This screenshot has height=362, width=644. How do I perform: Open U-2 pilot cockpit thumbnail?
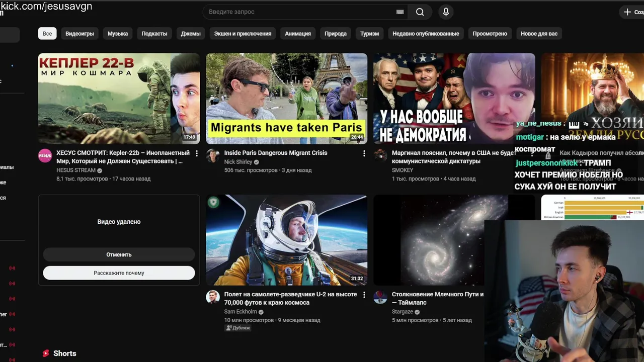pos(286,240)
